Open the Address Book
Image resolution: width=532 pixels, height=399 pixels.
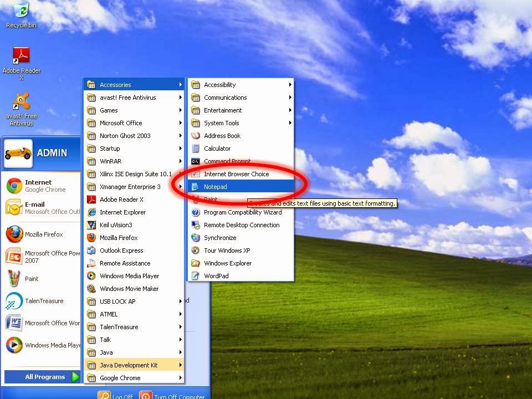(x=222, y=136)
